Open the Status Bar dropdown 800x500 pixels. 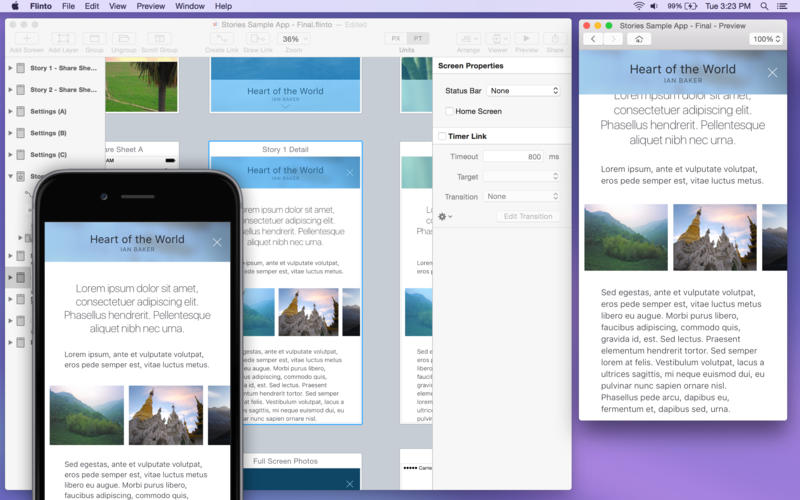(524, 91)
